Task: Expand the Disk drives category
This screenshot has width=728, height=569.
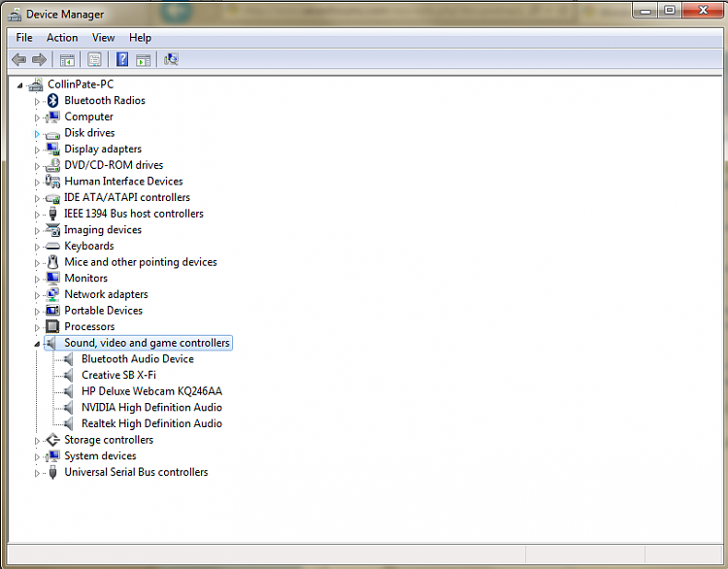Action: point(37,134)
